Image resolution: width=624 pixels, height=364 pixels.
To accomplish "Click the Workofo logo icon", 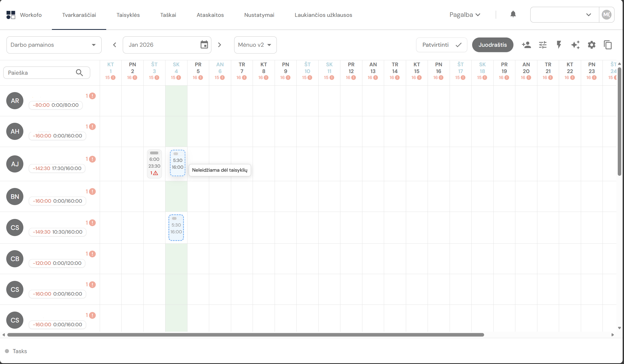I will coord(11,15).
